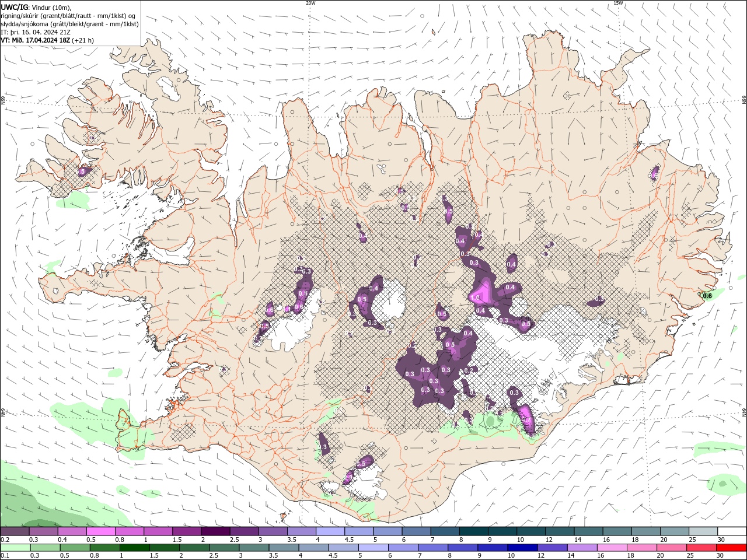
Task: Select the rain scale swatch labeled 14
Action: point(582,548)
